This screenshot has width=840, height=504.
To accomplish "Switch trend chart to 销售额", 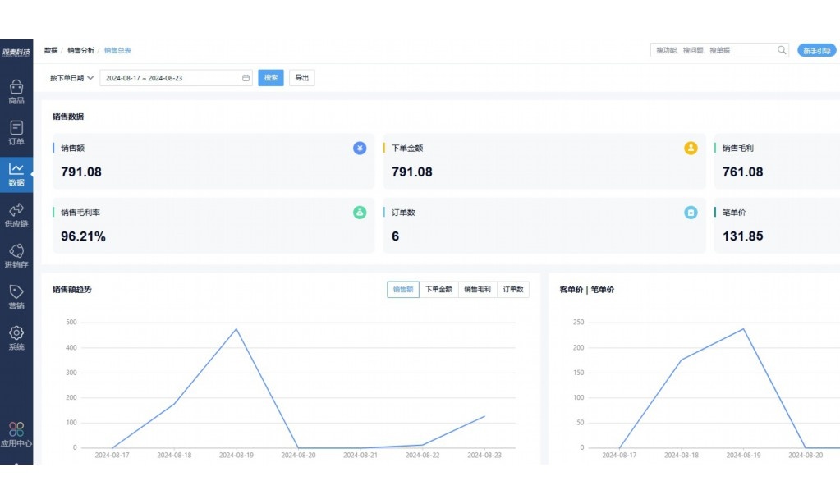I will point(402,290).
